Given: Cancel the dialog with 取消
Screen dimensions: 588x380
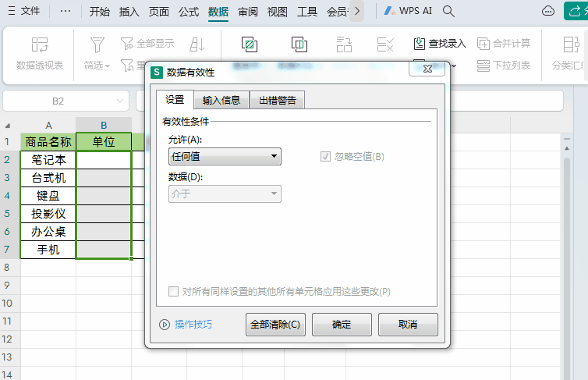Looking at the screenshot, I should coord(408,325).
